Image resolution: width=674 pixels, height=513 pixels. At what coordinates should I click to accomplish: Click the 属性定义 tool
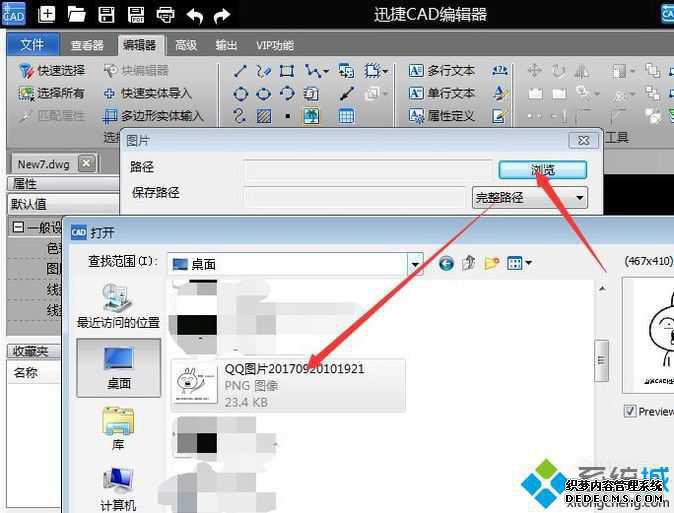click(x=441, y=115)
